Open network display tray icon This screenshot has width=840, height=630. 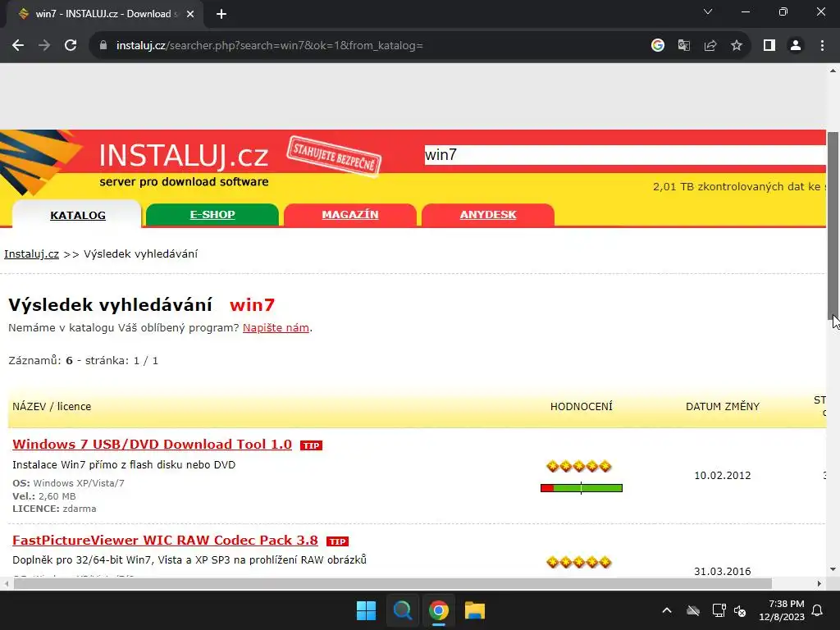coord(719,610)
